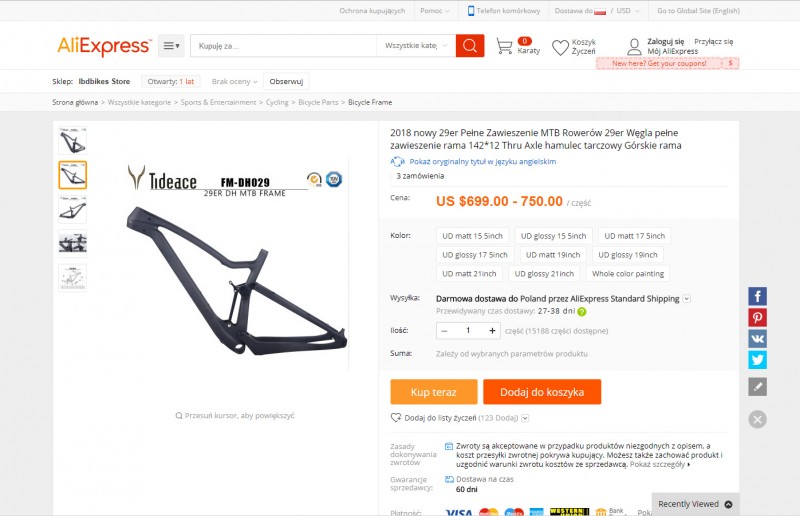Viewport: 800px width, 516px height.
Task: Increase quantity with the plus button
Action: click(x=492, y=331)
